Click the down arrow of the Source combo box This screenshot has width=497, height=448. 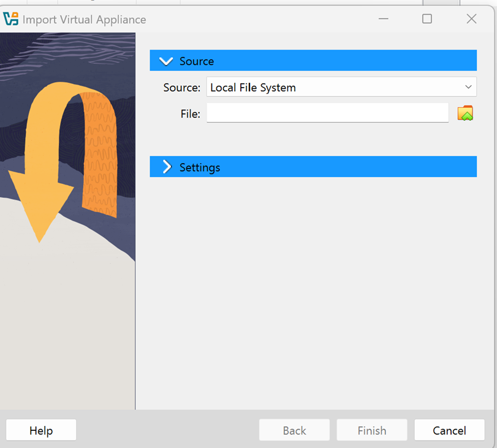(x=468, y=88)
